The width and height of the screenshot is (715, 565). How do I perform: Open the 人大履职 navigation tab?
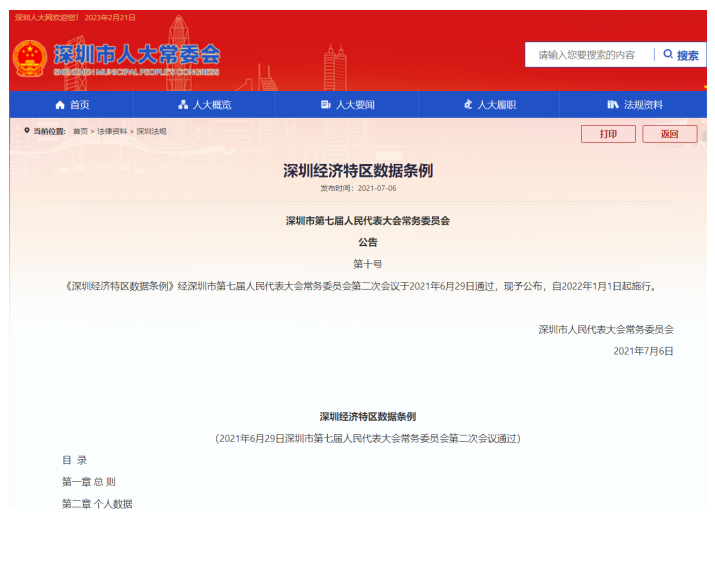point(489,105)
